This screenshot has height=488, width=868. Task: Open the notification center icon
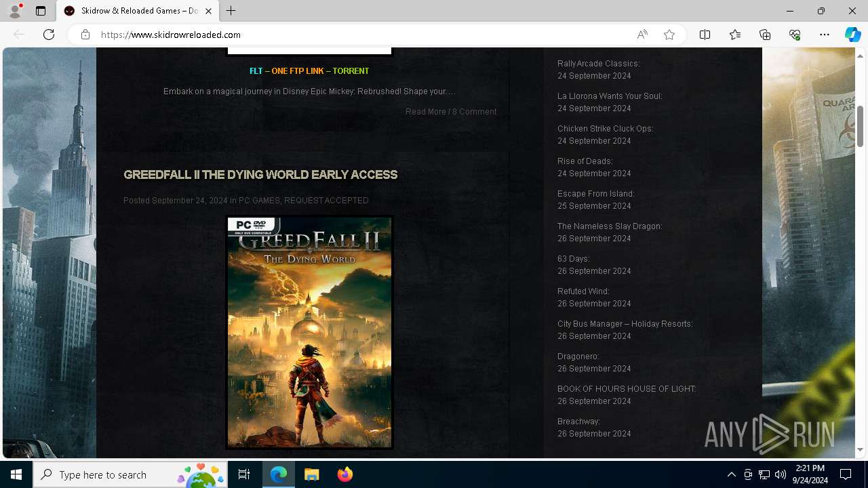[x=846, y=474]
